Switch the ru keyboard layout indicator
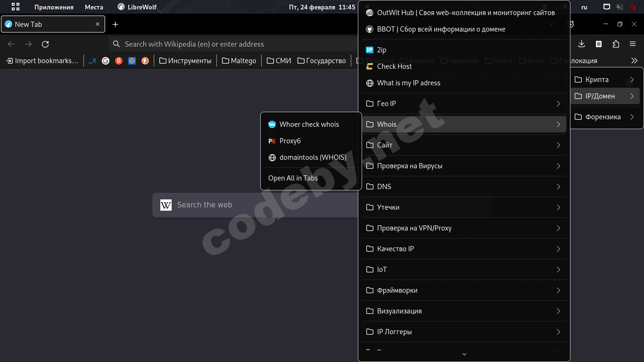 (x=584, y=7)
